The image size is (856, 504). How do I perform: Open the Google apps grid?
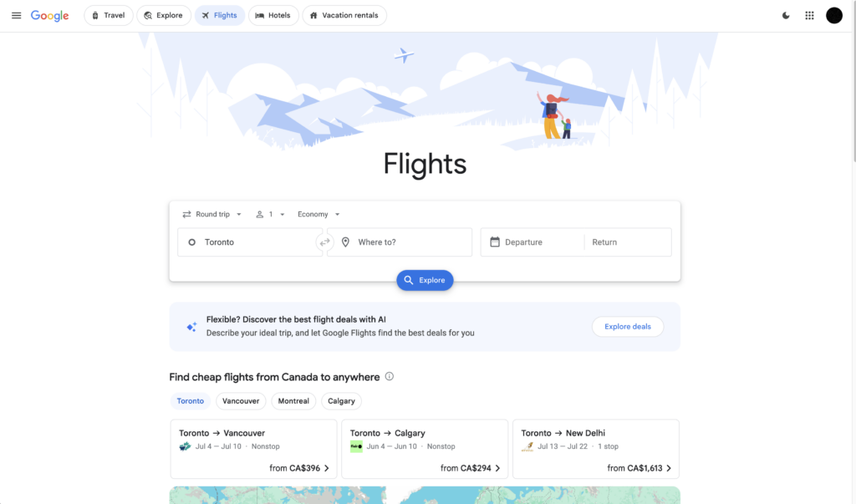tap(809, 15)
